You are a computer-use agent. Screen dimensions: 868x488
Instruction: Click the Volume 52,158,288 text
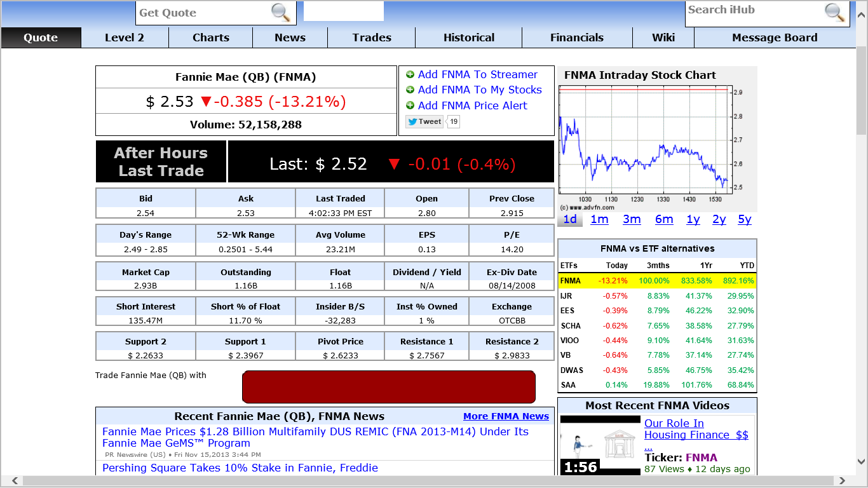click(x=246, y=125)
